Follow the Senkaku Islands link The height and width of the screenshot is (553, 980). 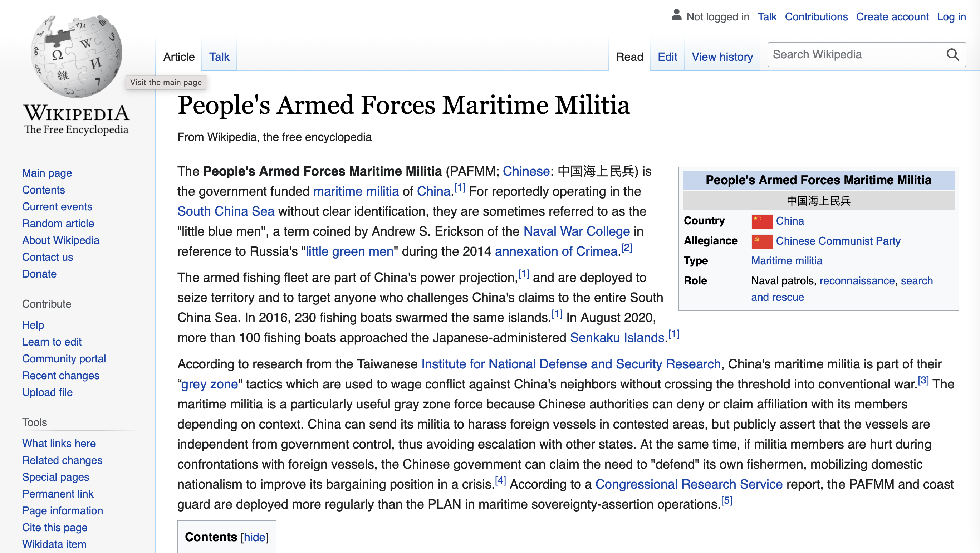[x=617, y=338]
